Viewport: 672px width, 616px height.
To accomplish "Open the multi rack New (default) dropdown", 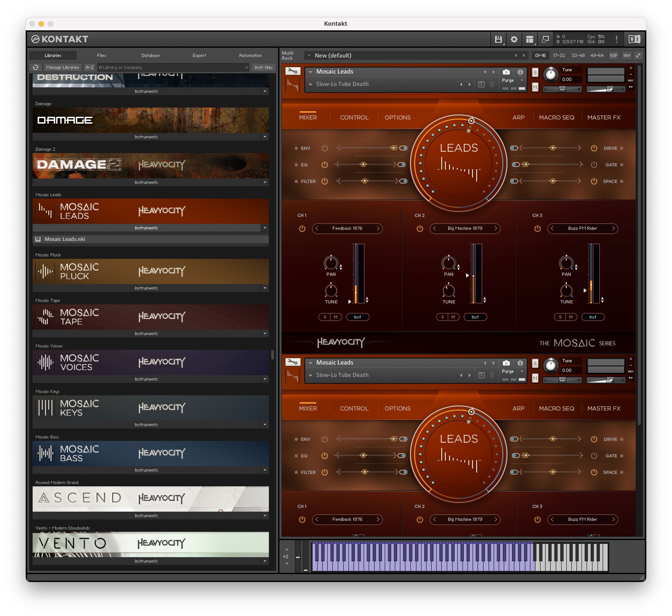I will (x=309, y=55).
